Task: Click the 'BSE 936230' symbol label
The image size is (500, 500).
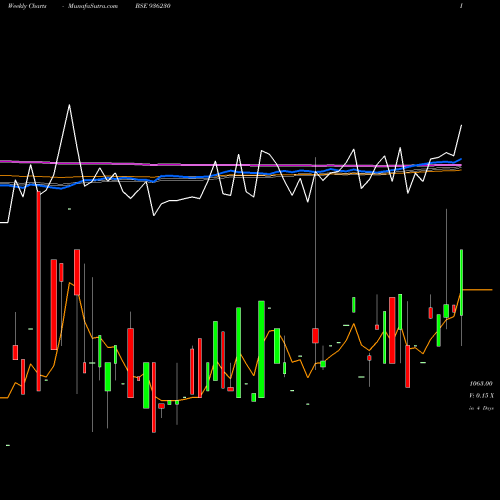Action: tap(153, 6)
